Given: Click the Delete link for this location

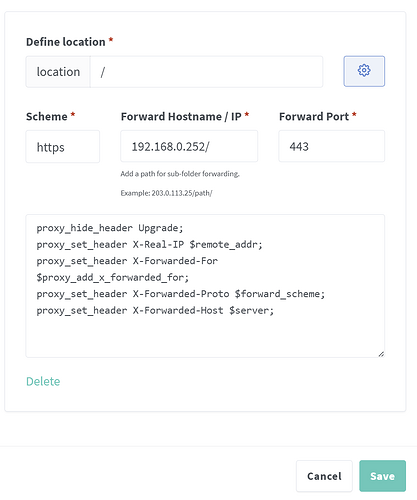Looking at the screenshot, I should (x=43, y=381).
